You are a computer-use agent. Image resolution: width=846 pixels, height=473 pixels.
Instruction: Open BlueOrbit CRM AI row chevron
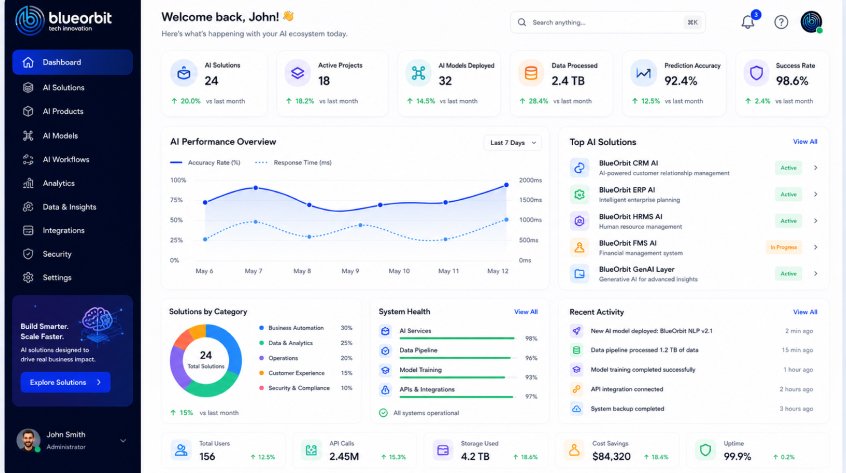point(815,168)
